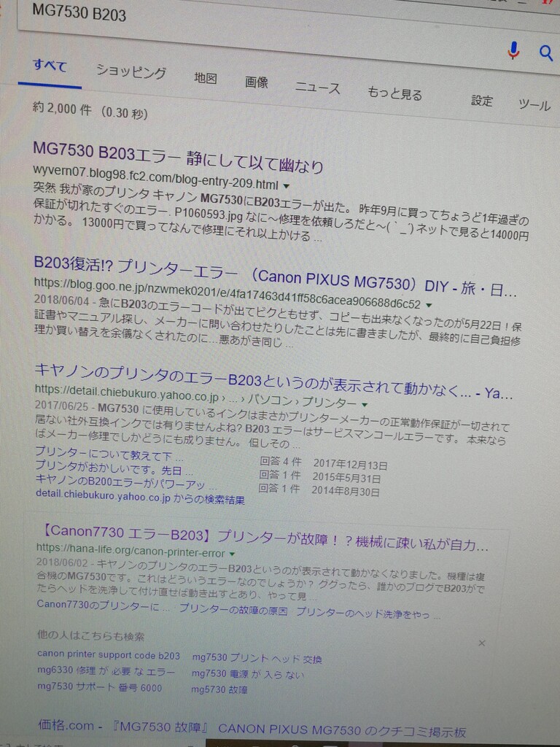Open sitelink プリンターの故障の原因
The width and height of the screenshot is (560, 747).
tap(233, 609)
